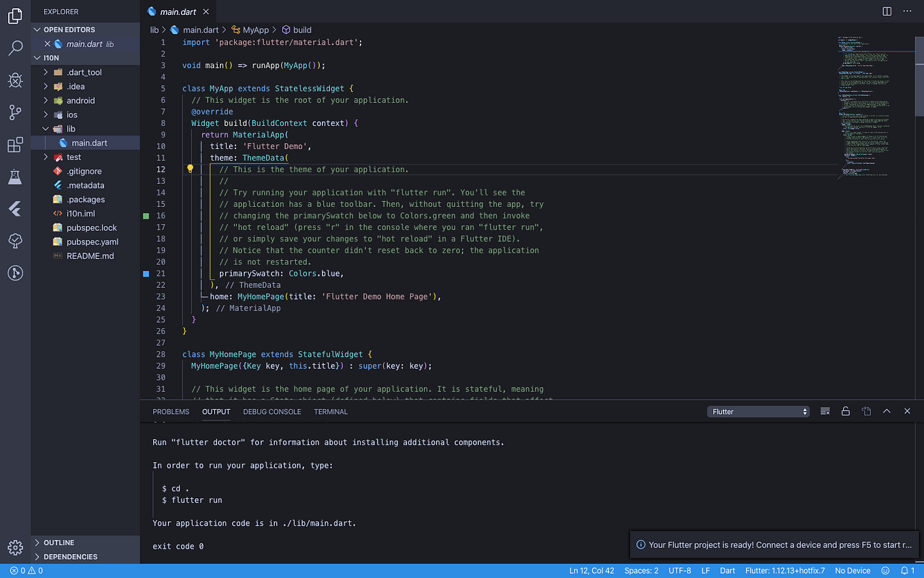The height and width of the screenshot is (578, 924).
Task: Switch to the PROBLEMS tab
Action: click(x=171, y=411)
